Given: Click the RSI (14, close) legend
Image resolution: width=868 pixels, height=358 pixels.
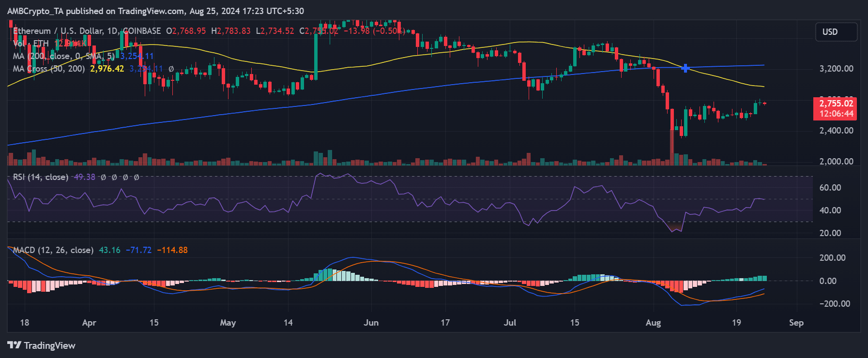Looking at the screenshot, I should point(41,177).
